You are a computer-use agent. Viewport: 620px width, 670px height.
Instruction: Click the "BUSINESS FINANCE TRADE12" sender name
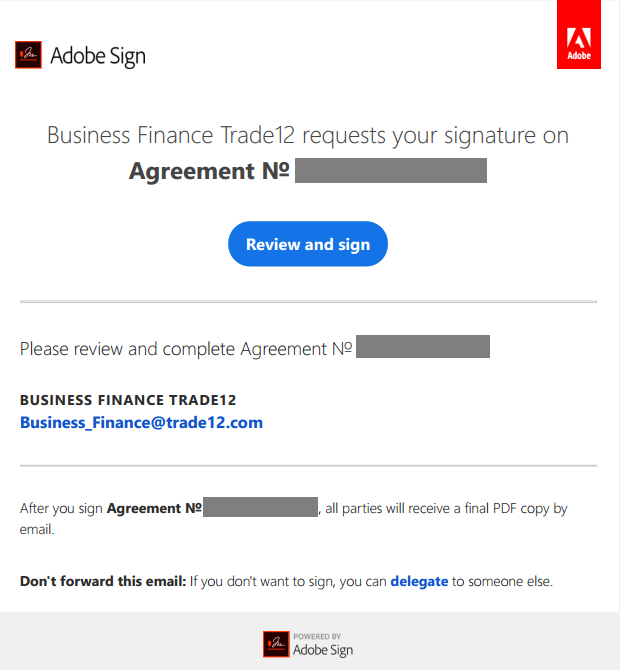click(x=128, y=400)
